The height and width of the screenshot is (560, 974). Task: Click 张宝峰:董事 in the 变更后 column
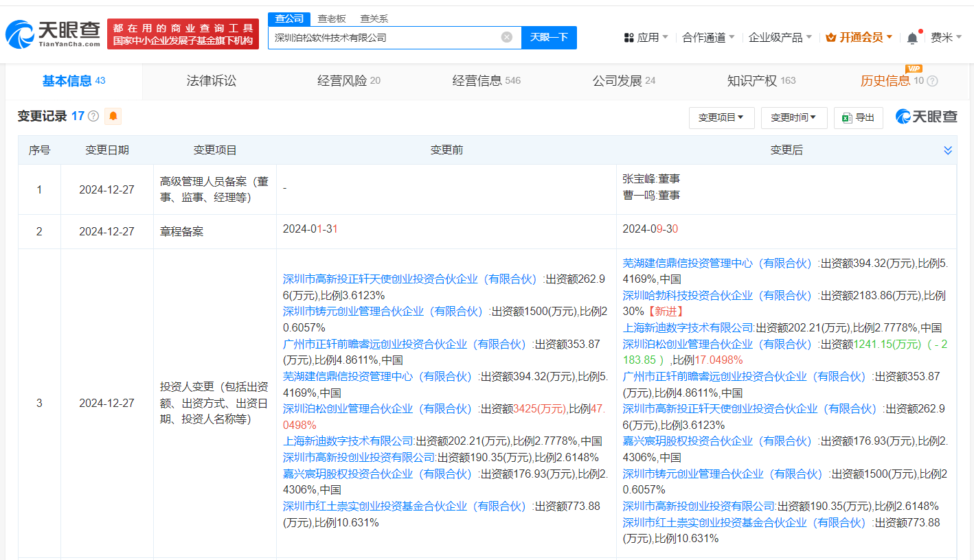point(651,178)
